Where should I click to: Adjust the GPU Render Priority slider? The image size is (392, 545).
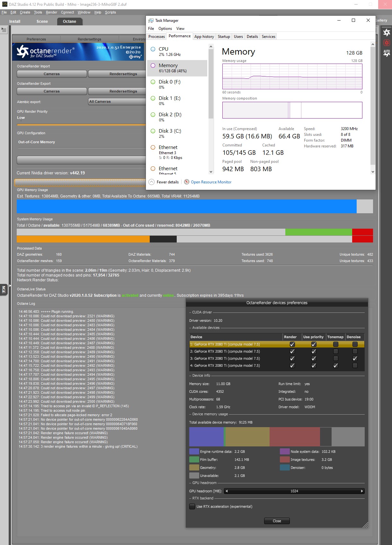point(81,125)
